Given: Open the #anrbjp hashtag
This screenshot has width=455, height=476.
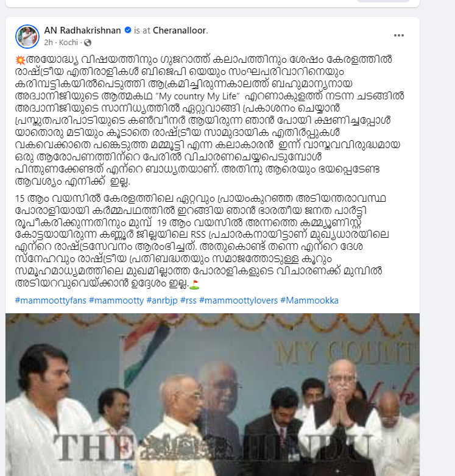Looking at the screenshot, I should coord(162,300).
